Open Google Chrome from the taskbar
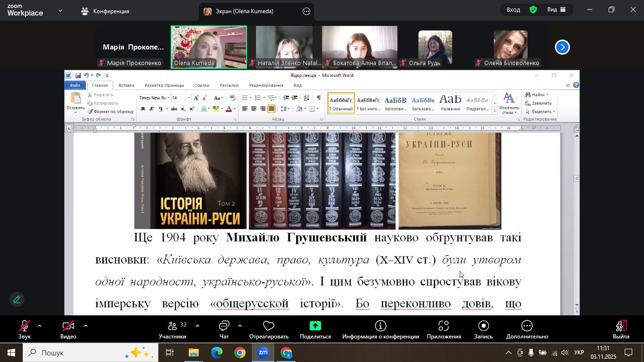 pyautogui.click(x=240, y=353)
